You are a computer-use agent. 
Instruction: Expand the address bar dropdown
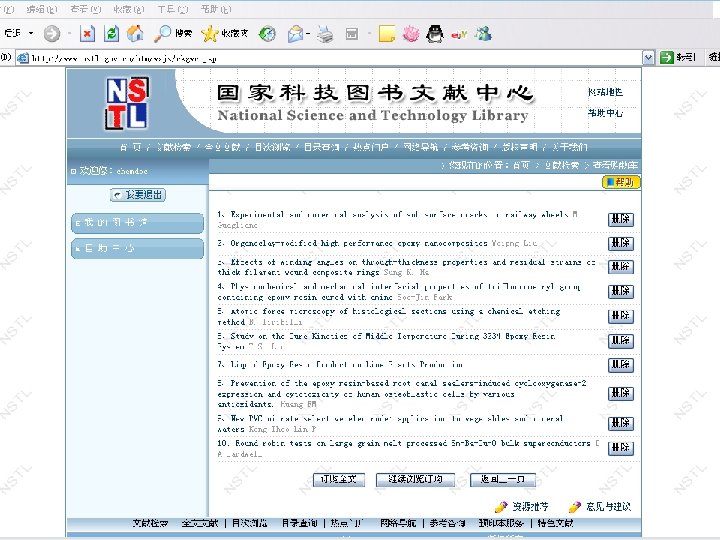[648, 57]
